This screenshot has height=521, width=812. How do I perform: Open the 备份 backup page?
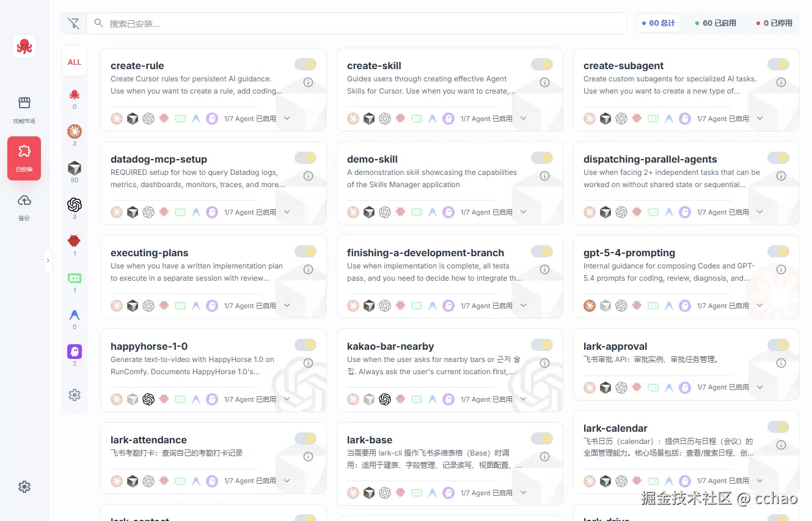click(24, 207)
